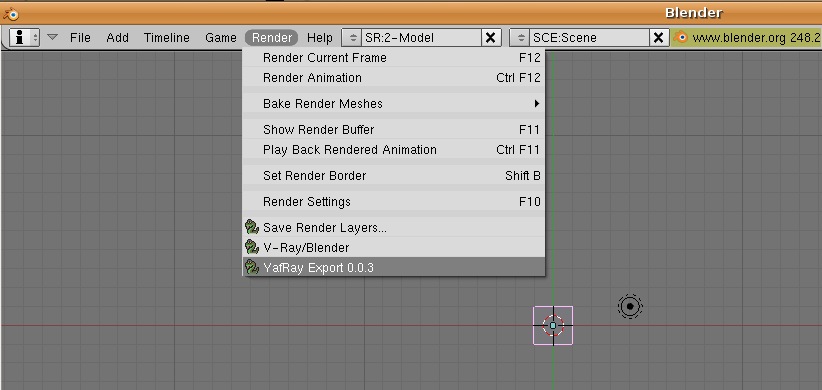Launch the V-Ray/Blender script entry
The width and height of the screenshot is (822, 390).
point(394,247)
